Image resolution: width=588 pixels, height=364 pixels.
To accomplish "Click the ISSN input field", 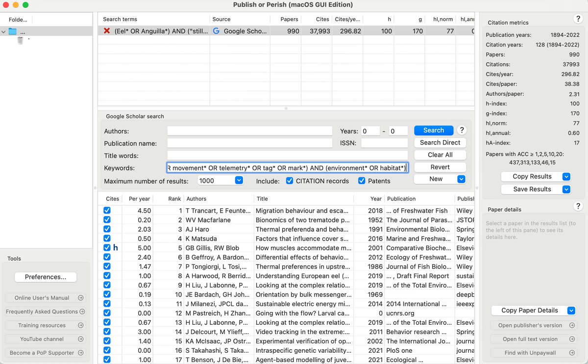I will coord(385,143).
